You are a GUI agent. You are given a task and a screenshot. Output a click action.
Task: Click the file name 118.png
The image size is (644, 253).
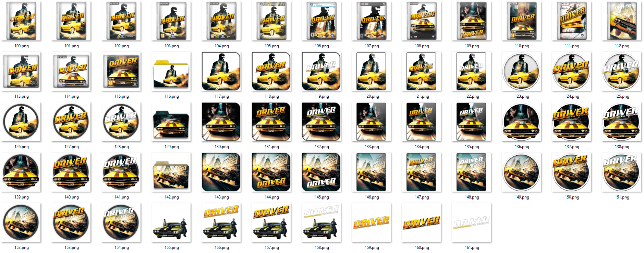pos(272,96)
